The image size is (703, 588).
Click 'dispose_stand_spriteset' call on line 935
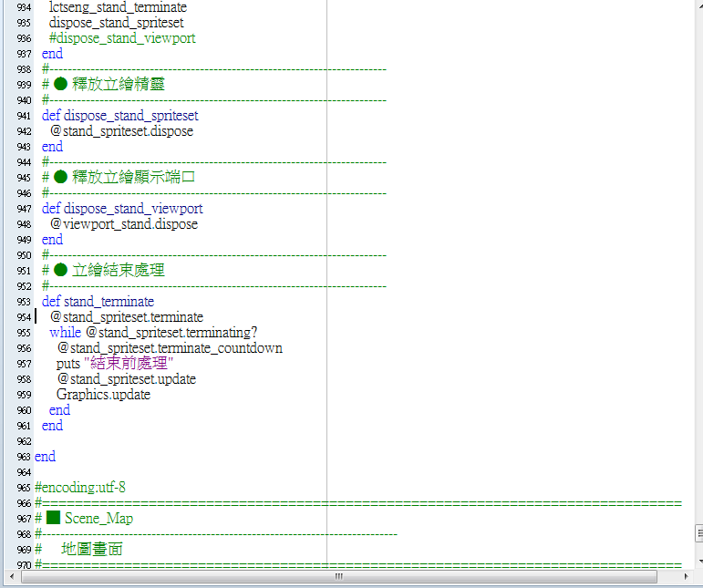116,23
